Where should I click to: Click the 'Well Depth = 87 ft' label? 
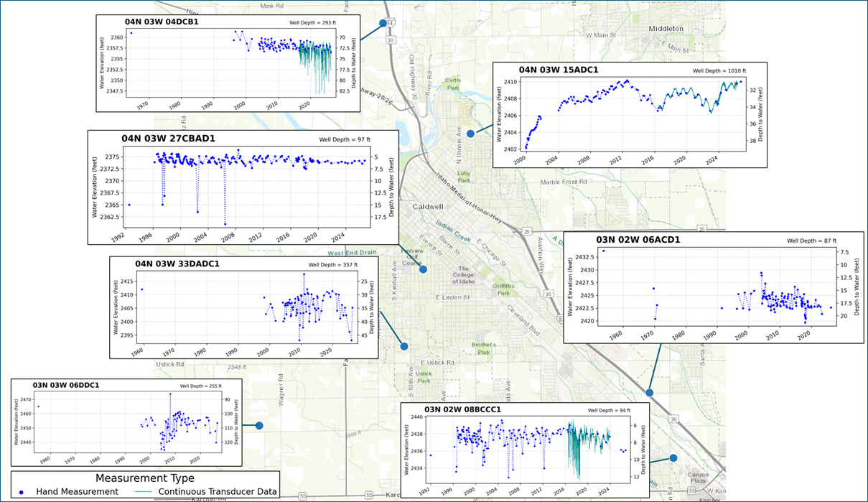click(811, 241)
